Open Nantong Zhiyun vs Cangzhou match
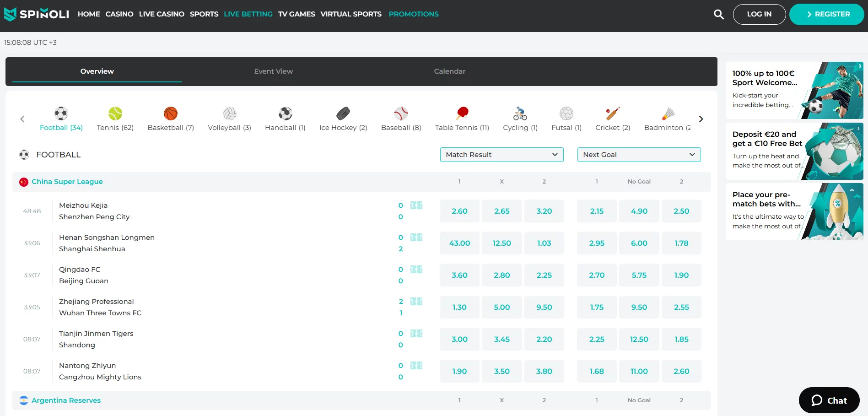The image size is (868, 416). [x=100, y=371]
